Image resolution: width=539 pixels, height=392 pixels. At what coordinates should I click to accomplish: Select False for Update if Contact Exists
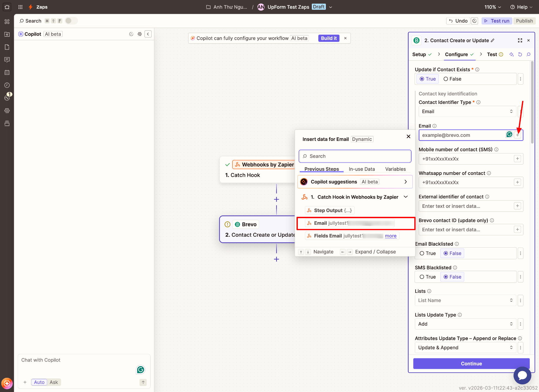tap(452, 79)
